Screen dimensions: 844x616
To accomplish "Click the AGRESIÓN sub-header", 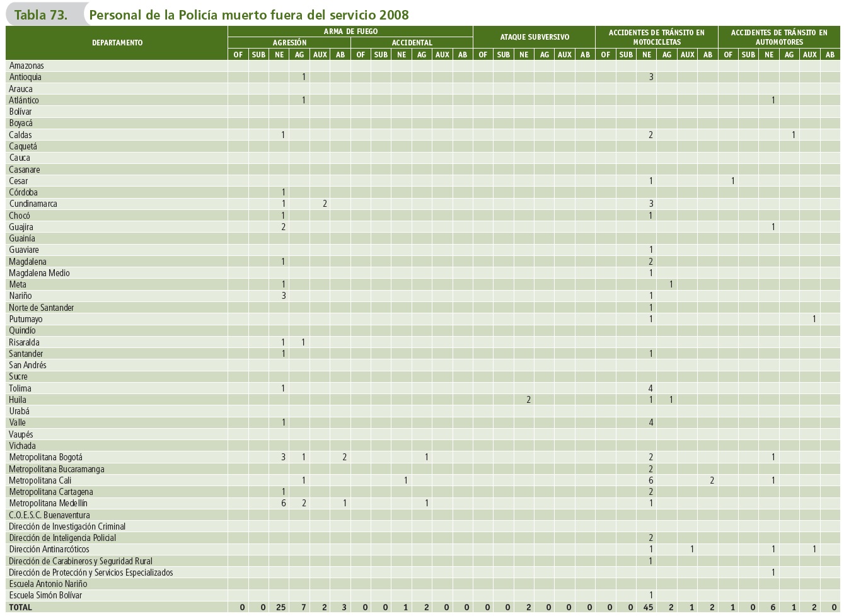I will click(x=289, y=43).
